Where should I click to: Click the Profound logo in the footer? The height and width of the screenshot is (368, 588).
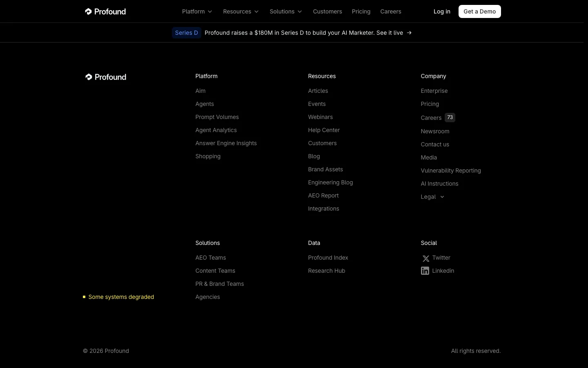106,77
